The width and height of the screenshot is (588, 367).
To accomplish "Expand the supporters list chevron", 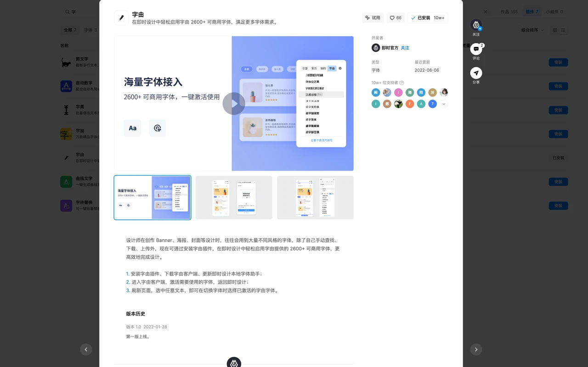I will pos(444,104).
